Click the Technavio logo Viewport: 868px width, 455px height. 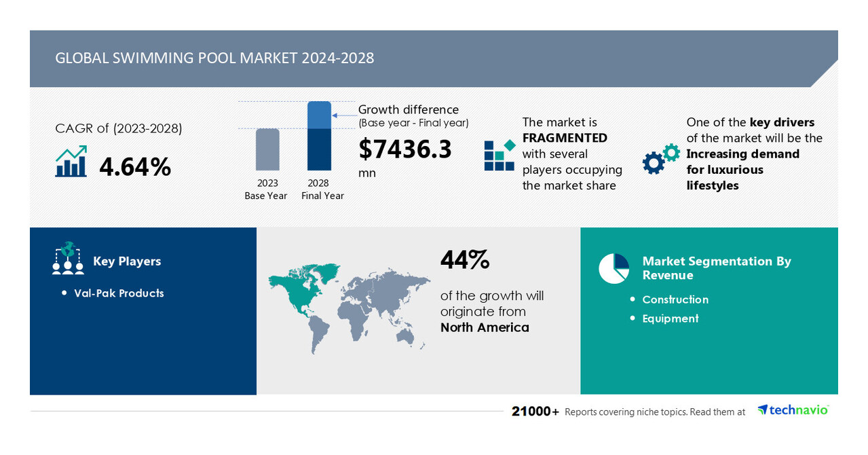tap(792, 409)
